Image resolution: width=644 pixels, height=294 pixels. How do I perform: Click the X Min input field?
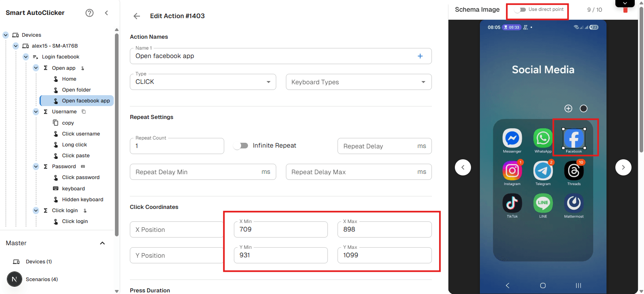click(281, 229)
